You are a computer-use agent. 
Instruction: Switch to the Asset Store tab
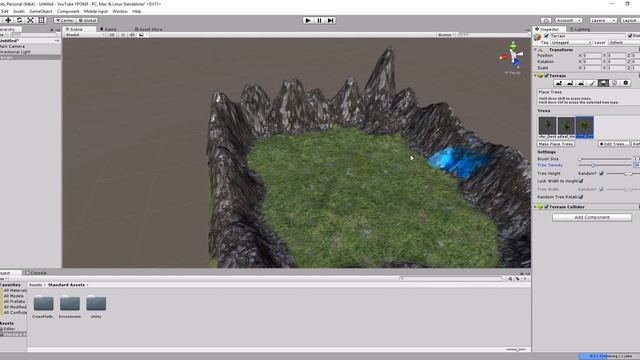[149, 29]
